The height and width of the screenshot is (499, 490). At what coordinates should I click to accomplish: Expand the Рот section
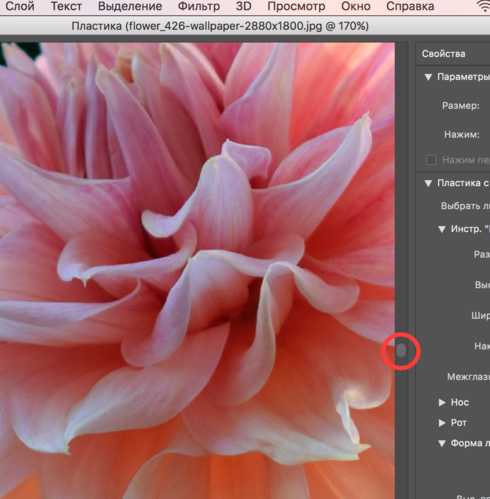coord(442,423)
